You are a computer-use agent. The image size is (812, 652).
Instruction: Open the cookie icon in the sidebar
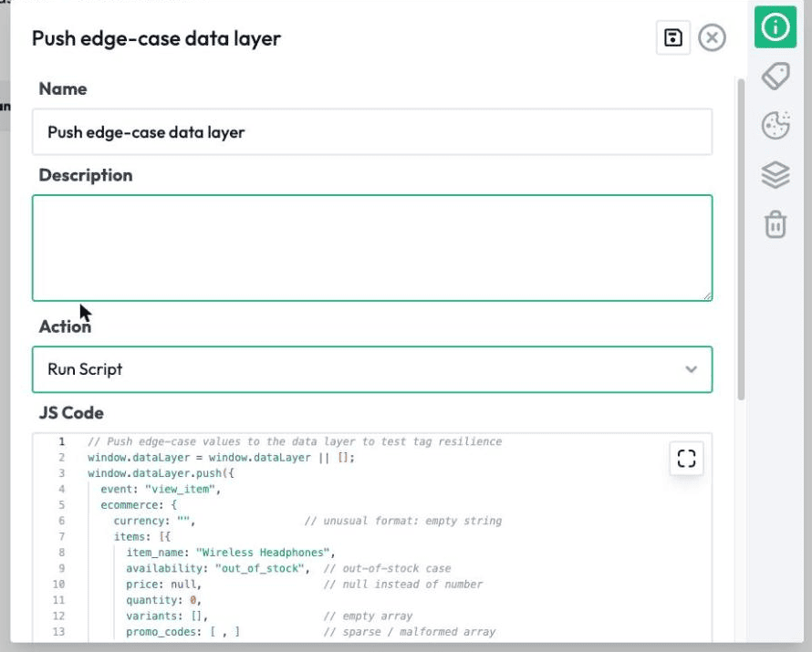pyautogui.click(x=776, y=125)
